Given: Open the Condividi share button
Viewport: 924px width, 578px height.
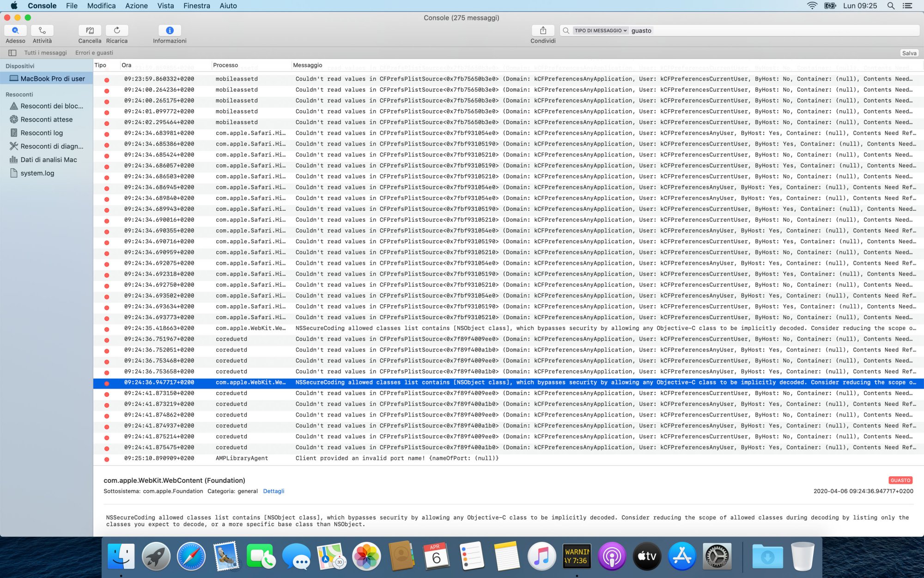Looking at the screenshot, I should click(543, 31).
